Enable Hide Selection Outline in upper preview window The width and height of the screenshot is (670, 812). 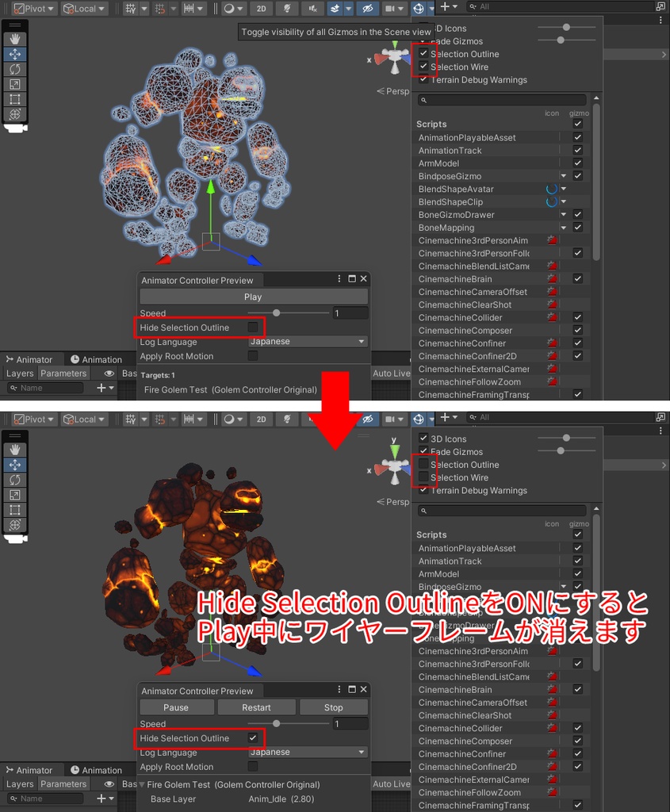pyautogui.click(x=253, y=327)
